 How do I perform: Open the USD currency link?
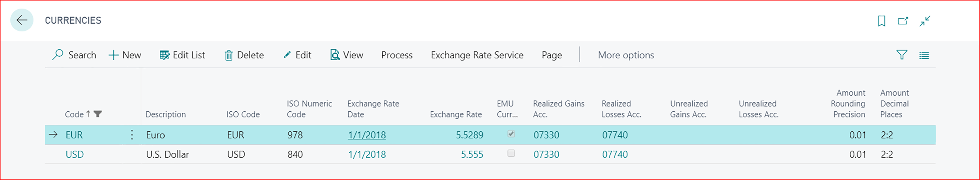[x=75, y=154]
